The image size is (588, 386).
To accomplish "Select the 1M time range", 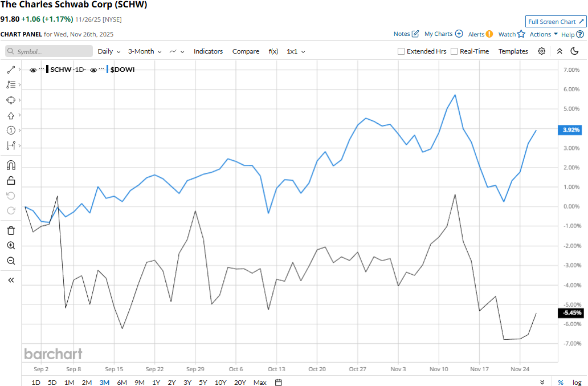I will click(69, 382).
